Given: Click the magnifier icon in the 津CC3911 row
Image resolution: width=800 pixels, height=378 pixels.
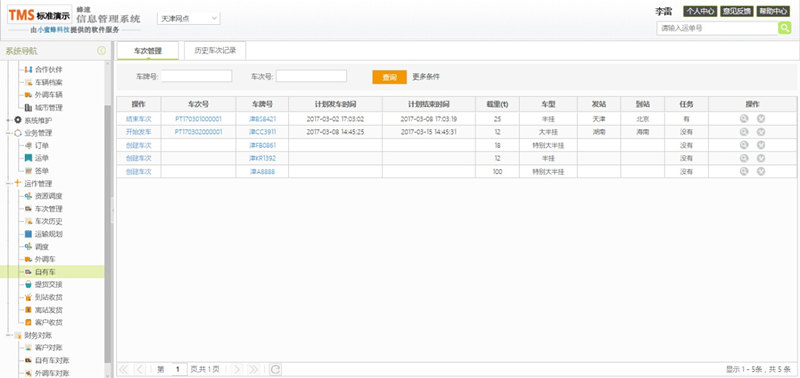Looking at the screenshot, I should (x=744, y=132).
